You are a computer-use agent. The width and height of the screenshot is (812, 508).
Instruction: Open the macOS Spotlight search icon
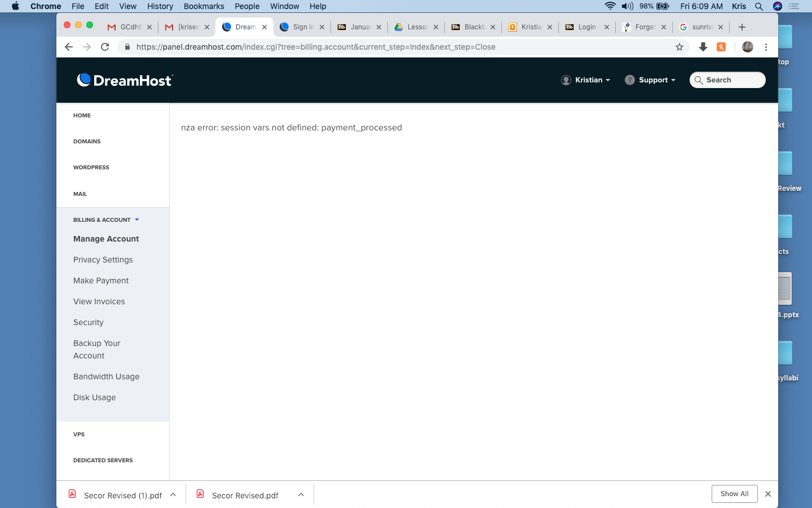coord(759,6)
